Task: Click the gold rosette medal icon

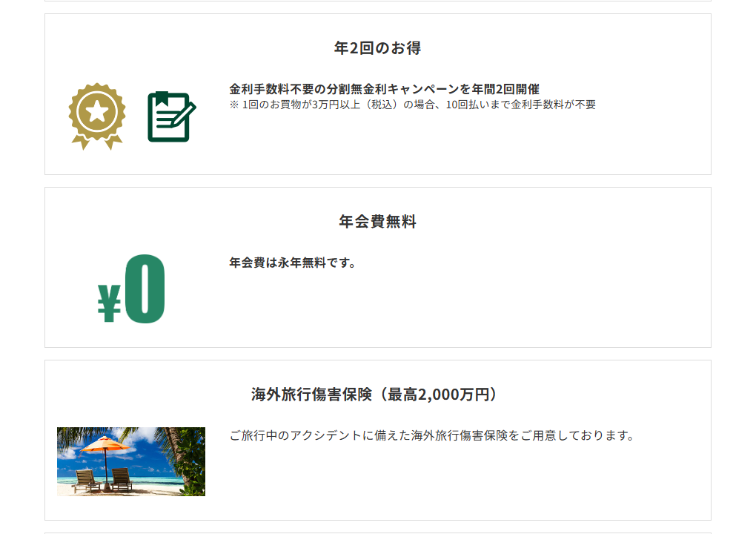Action: click(97, 116)
